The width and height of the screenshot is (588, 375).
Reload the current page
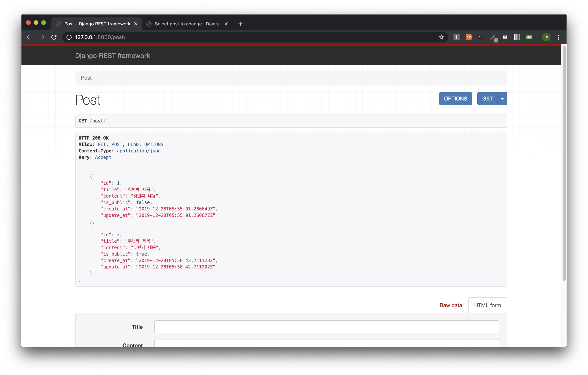pos(54,37)
